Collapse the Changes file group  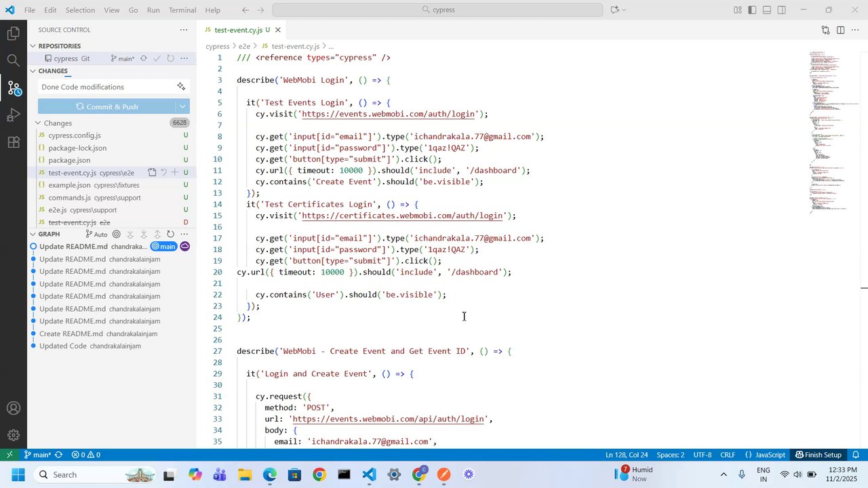[x=39, y=123]
